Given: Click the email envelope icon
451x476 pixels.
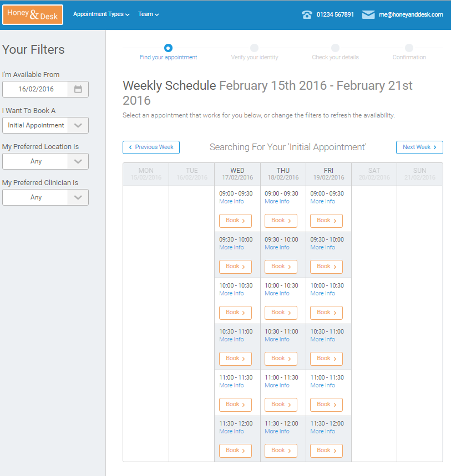Looking at the screenshot, I should click(368, 15).
